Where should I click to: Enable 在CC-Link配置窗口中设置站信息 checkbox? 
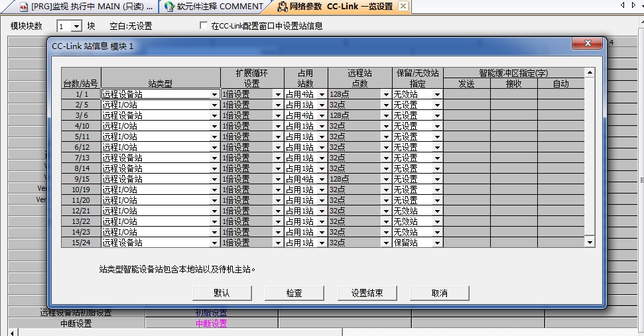[x=204, y=26]
